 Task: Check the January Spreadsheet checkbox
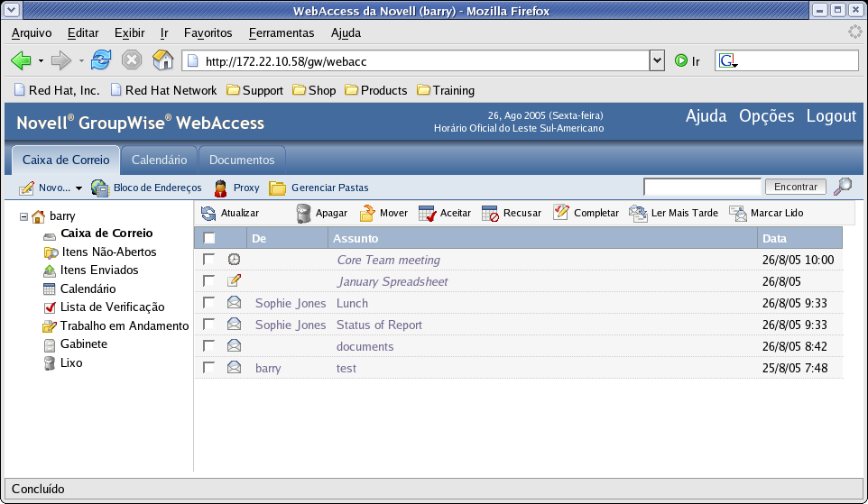tap(208, 280)
